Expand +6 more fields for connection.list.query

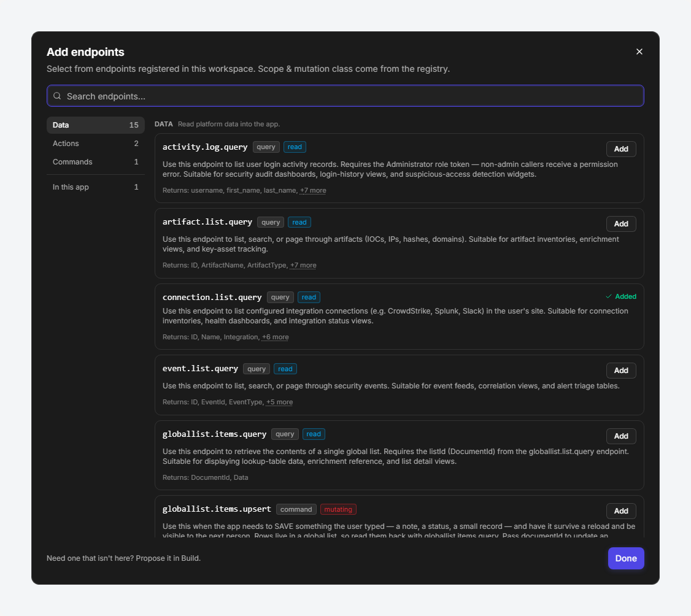pyautogui.click(x=276, y=337)
